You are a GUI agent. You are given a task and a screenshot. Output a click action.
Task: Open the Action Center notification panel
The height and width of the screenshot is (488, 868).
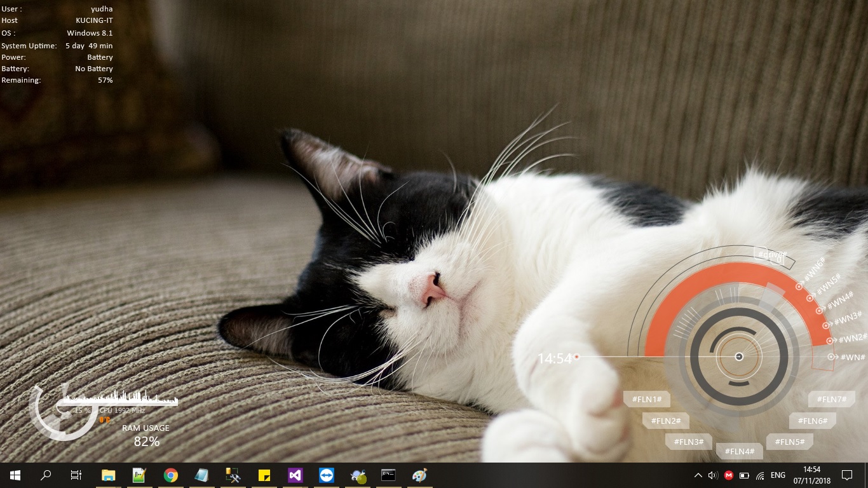(847, 475)
